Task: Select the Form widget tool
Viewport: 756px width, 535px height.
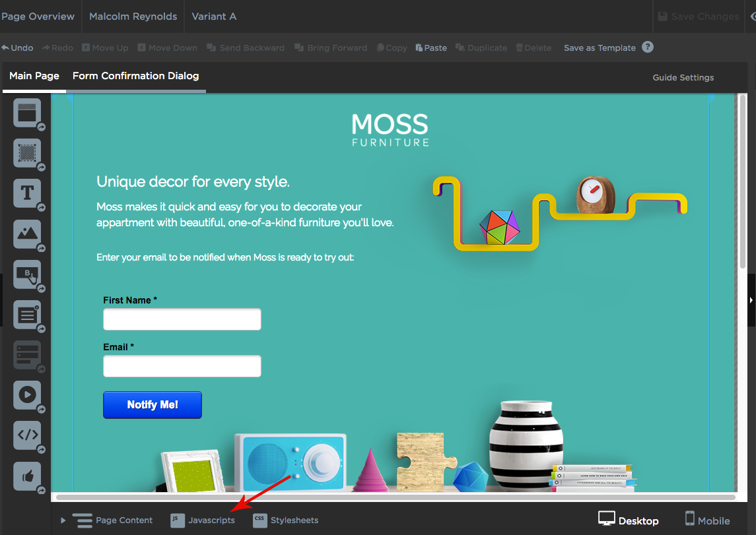Action: tap(27, 315)
